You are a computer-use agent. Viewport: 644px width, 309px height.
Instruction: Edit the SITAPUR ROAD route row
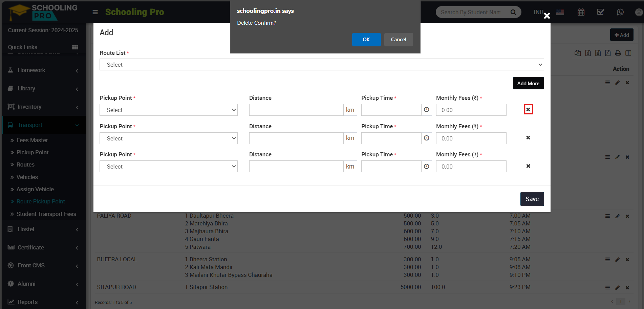coord(618,288)
